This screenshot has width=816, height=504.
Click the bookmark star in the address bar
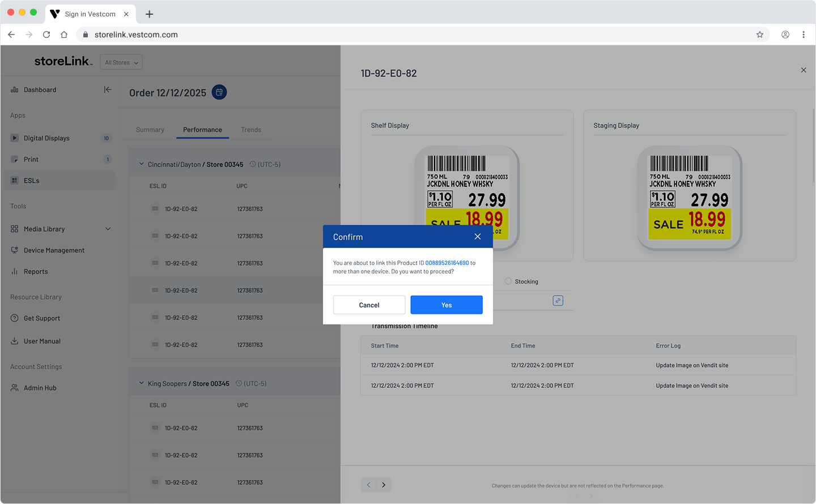pos(760,35)
